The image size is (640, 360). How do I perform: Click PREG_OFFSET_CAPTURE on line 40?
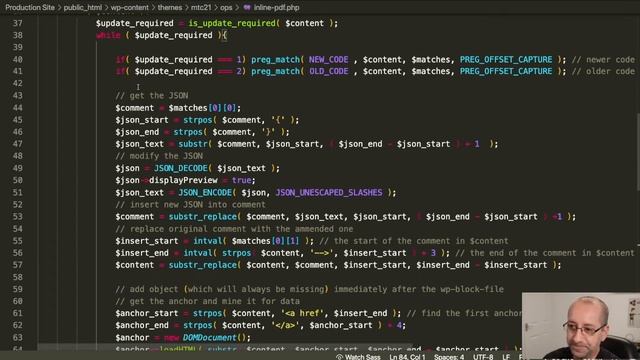(506, 60)
